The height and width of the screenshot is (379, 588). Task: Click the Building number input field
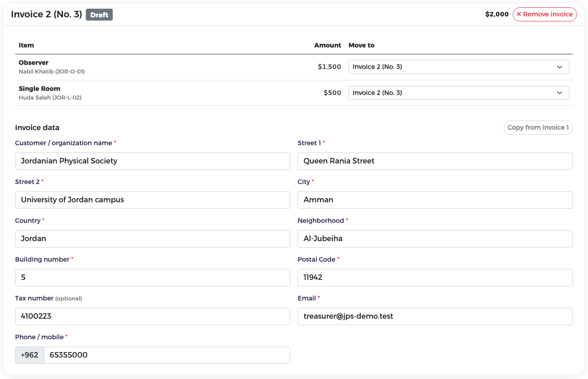point(152,277)
